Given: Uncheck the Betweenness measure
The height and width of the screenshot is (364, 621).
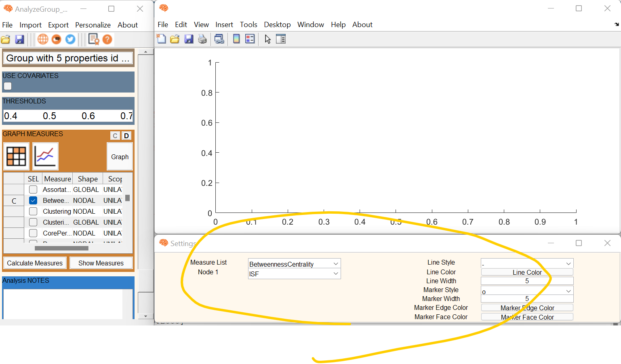Looking at the screenshot, I should click(x=33, y=200).
